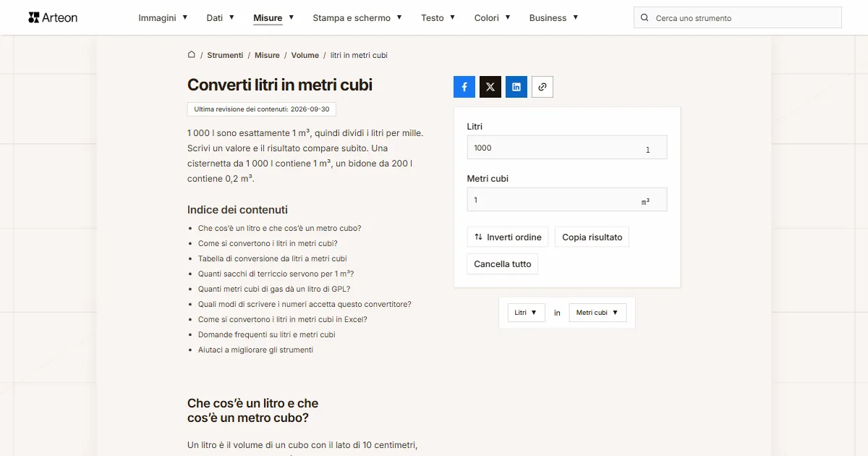Click Cancella tutto button
Viewport: 868px width, 456px height.
[503, 264]
